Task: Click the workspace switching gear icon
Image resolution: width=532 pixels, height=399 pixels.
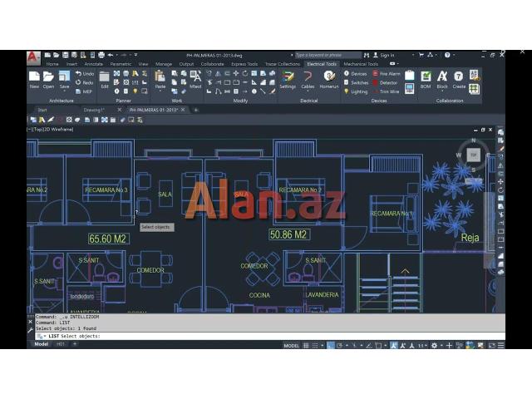Action: click(x=434, y=346)
